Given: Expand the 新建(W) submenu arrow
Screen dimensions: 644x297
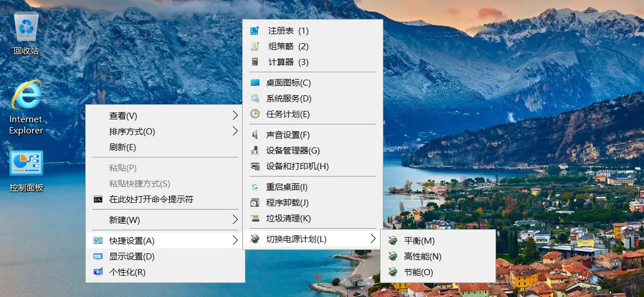Looking at the screenshot, I should [235, 220].
